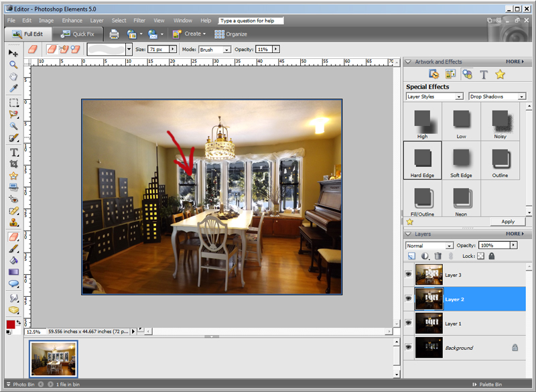Delete layer using the trash icon
The height and width of the screenshot is (392, 536).
[438, 256]
